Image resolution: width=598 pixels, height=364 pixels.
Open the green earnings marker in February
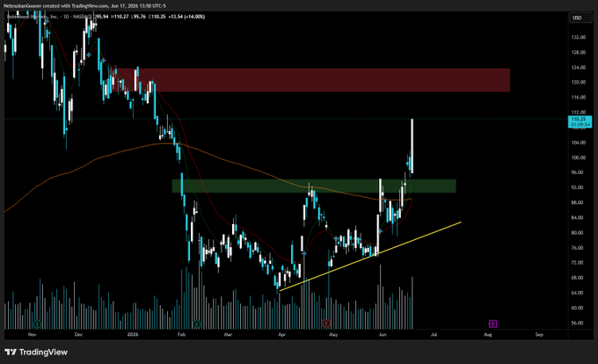tap(196, 324)
